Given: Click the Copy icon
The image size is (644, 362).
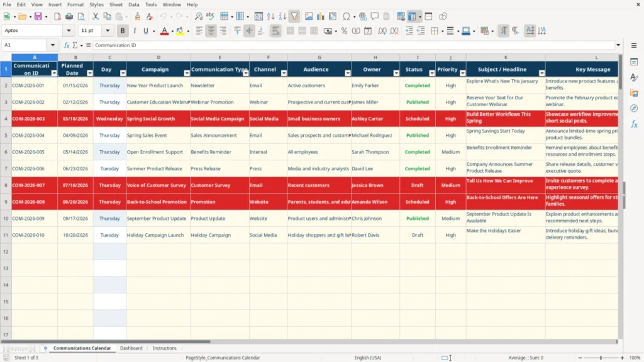Looking at the screenshot, I should (x=107, y=16).
